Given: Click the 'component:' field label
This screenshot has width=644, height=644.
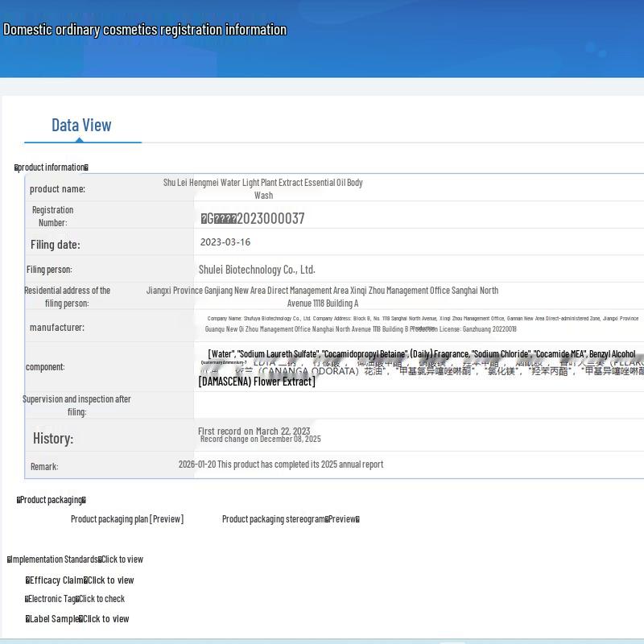Looking at the screenshot, I should tap(45, 367).
